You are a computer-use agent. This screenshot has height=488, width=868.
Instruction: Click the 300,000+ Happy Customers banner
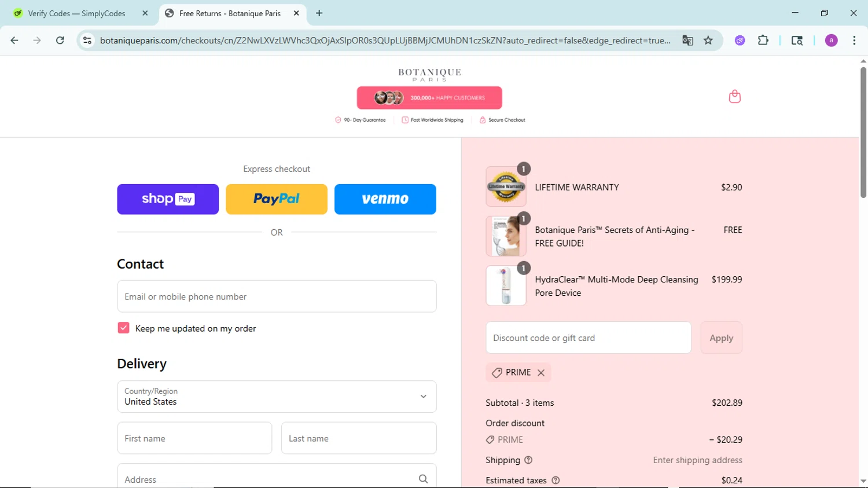[429, 98]
